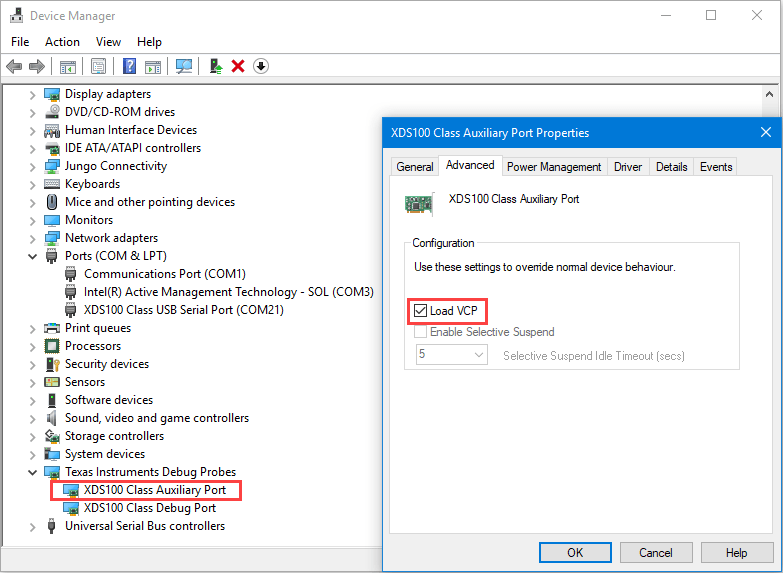Switch to the Driver tab

point(628,167)
